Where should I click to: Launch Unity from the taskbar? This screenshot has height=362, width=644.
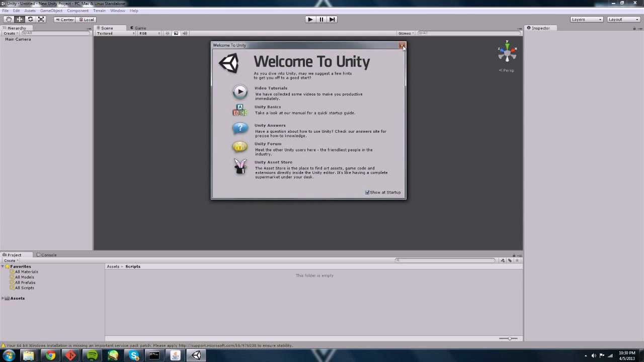click(x=196, y=356)
